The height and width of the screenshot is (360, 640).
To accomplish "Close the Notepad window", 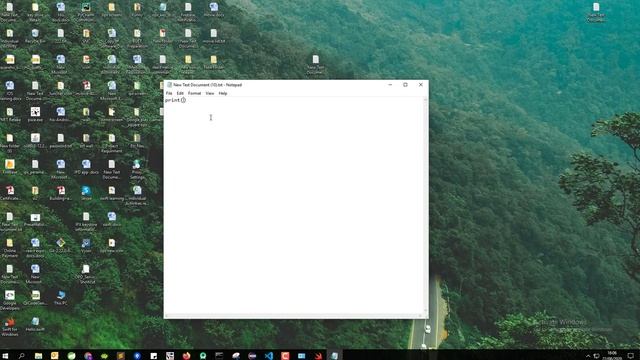I will point(421,85).
